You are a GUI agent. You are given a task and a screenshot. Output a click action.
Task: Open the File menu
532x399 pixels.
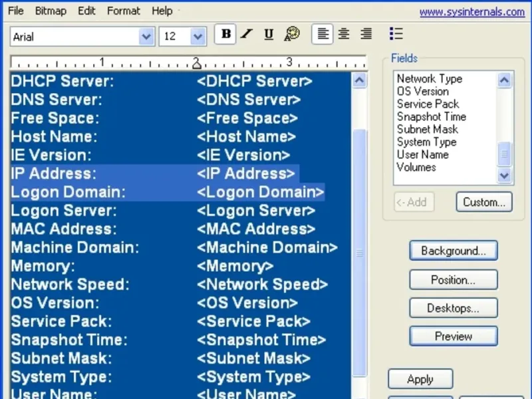15,11
